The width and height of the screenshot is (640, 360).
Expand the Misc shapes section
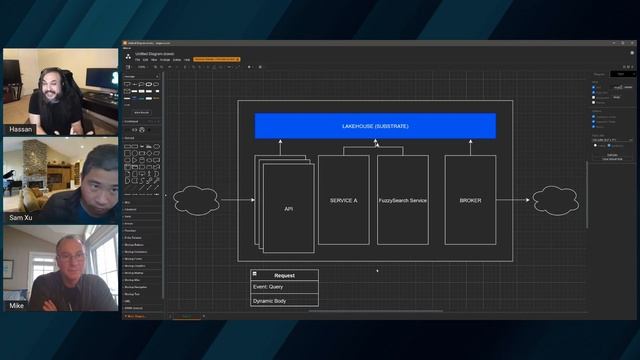141,202
